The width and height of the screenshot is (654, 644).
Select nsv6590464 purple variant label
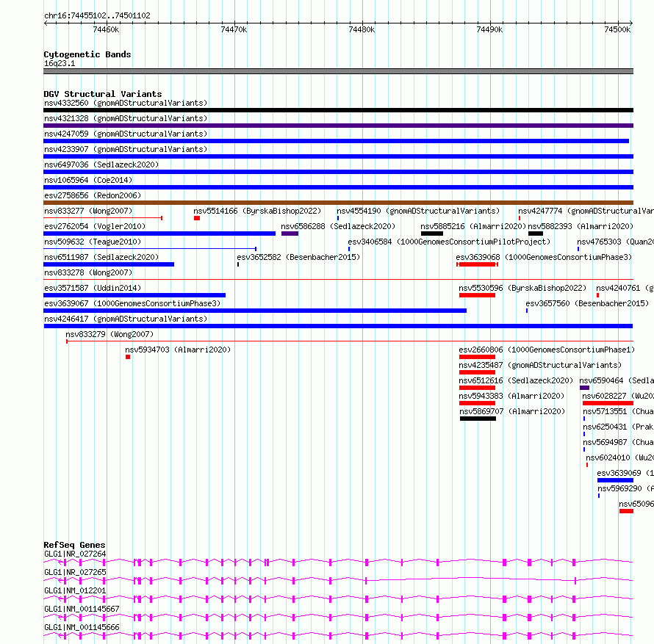coord(617,380)
